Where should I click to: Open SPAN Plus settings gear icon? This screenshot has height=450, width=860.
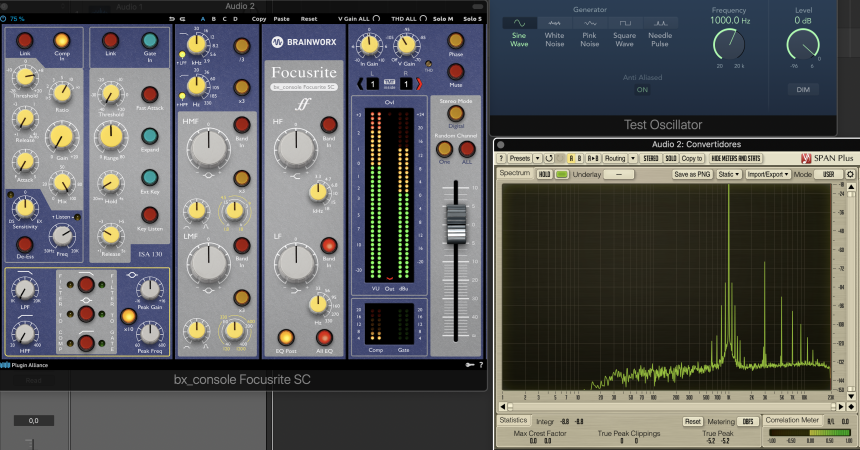pyautogui.click(x=850, y=174)
